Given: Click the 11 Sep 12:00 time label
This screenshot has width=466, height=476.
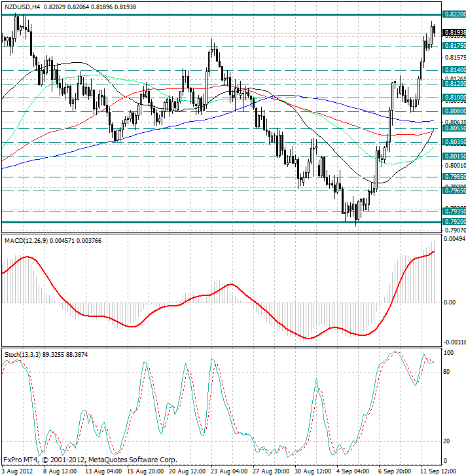Looking at the screenshot, I should 438,471.
